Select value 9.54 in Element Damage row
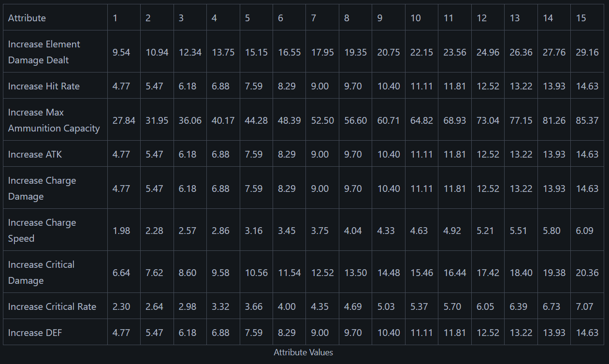The width and height of the screenshot is (609, 364). coord(121,52)
